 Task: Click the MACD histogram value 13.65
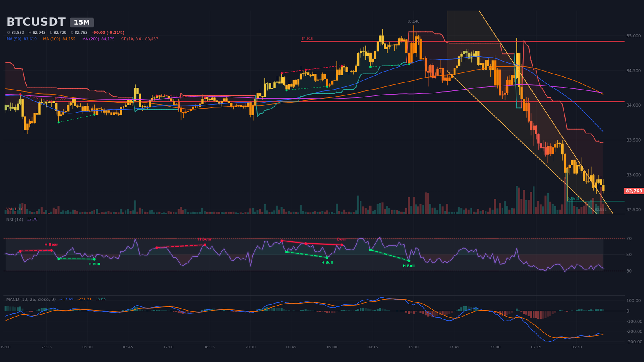coord(101,300)
